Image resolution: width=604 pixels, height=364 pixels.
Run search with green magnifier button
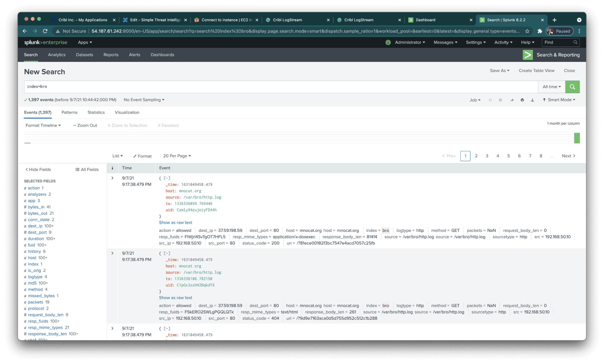tap(572, 87)
